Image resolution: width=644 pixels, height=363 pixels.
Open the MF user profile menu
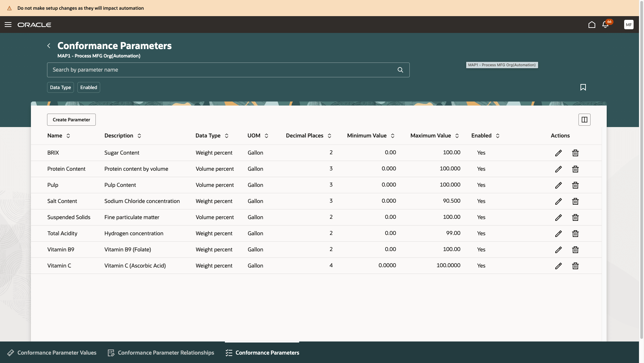tap(629, 25)
